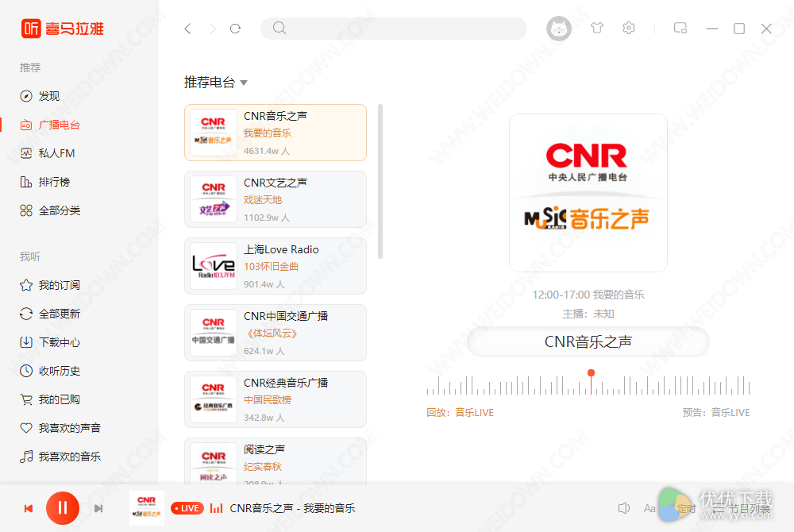This screenshot has width=794, height=532.
Task: Pause the live playback
Action: click(x=63, y=508)
